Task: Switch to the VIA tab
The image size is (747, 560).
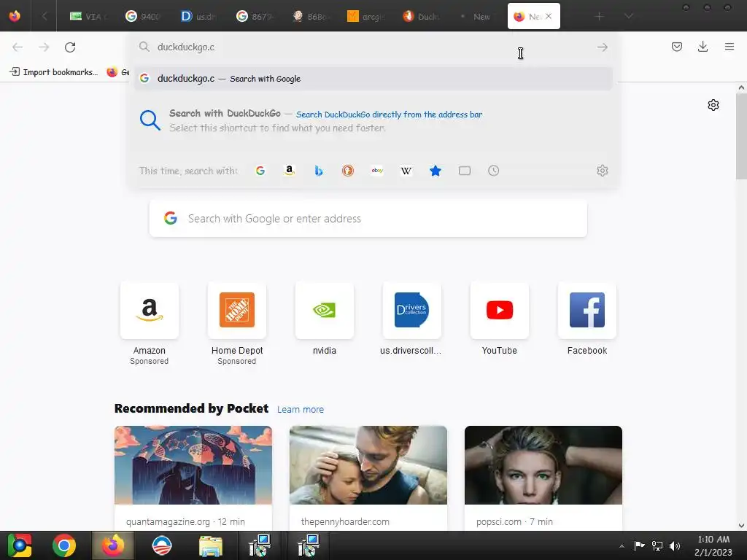Action: (88, 16)
